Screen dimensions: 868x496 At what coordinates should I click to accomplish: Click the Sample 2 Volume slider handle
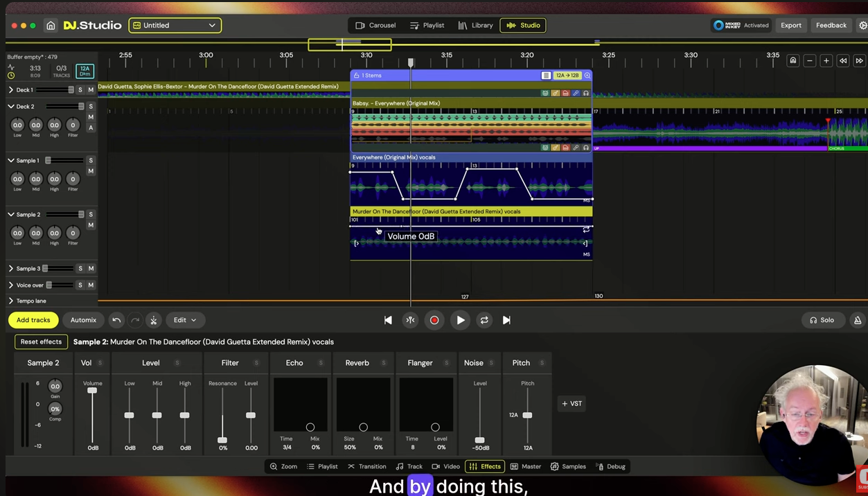(92, 391)
